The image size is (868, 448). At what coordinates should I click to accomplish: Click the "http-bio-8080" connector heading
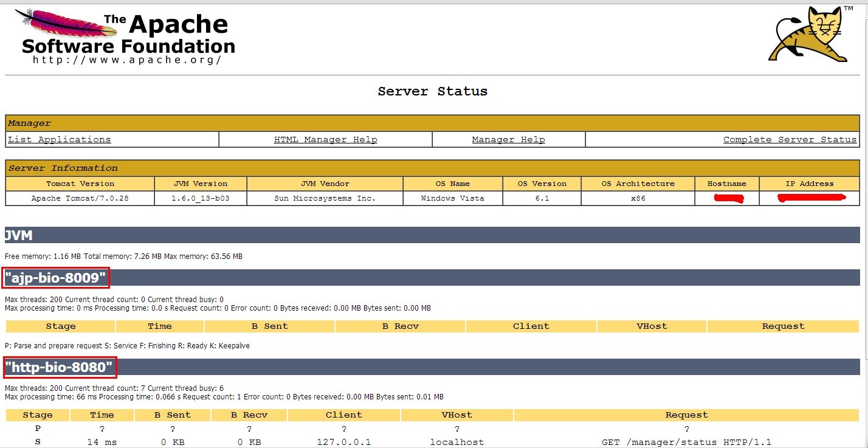pyautogui.click(x=60, y=367)
